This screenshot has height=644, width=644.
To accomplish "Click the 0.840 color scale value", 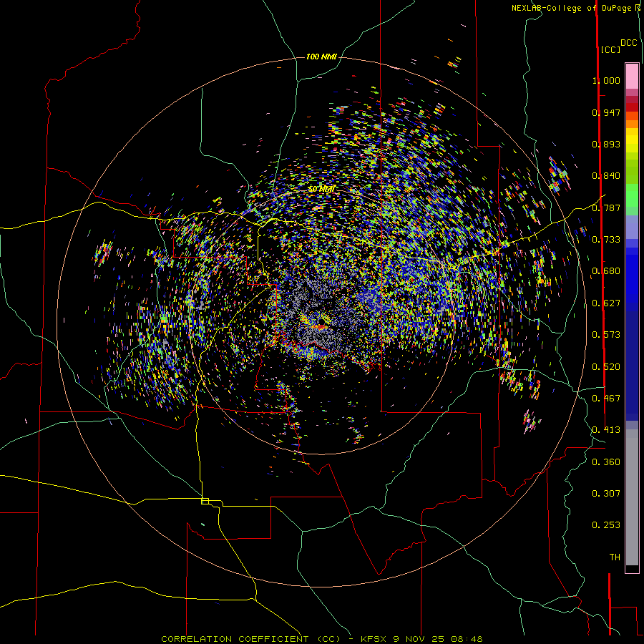I will 606,176.
